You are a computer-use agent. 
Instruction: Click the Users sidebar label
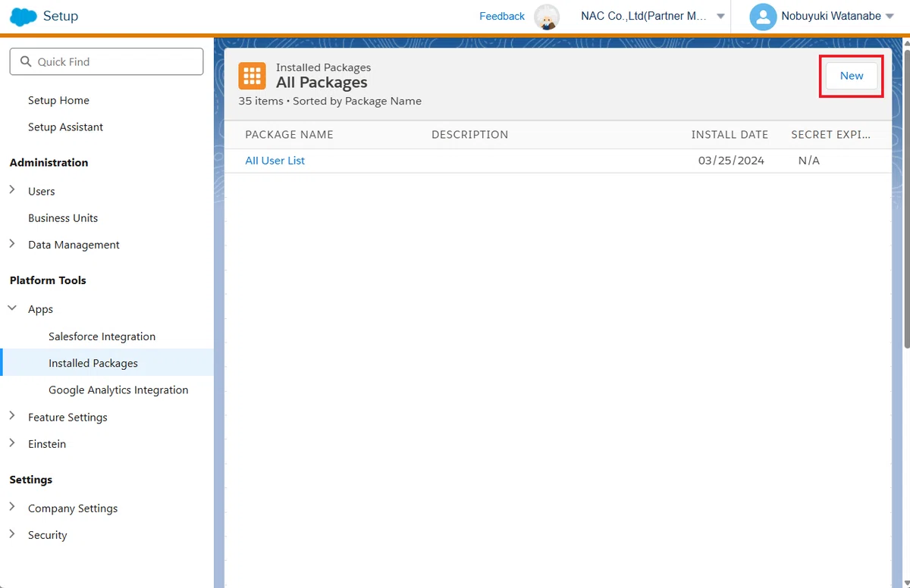41,191
